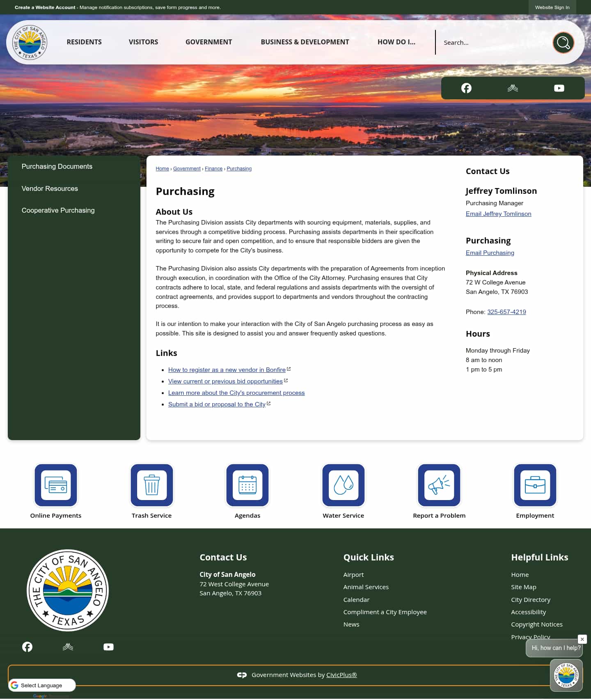Open Cooperative Purchasing in sidebar
This screenshot has height=700, width=591.
click(58, 210)
